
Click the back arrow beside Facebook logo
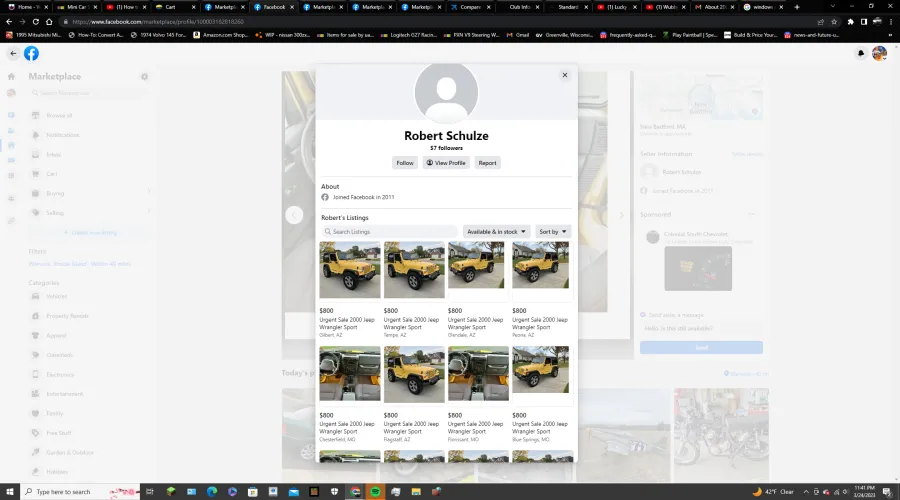13,53
